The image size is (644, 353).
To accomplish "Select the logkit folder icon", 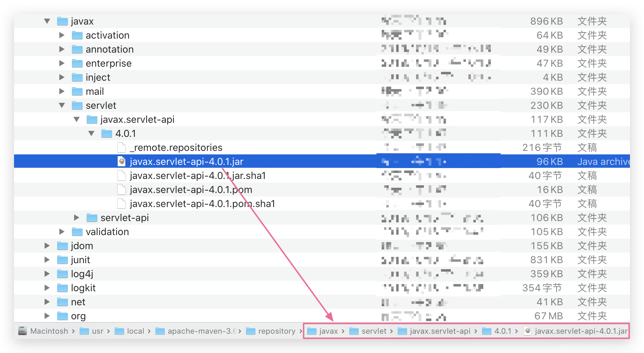I will click(63, 288).
